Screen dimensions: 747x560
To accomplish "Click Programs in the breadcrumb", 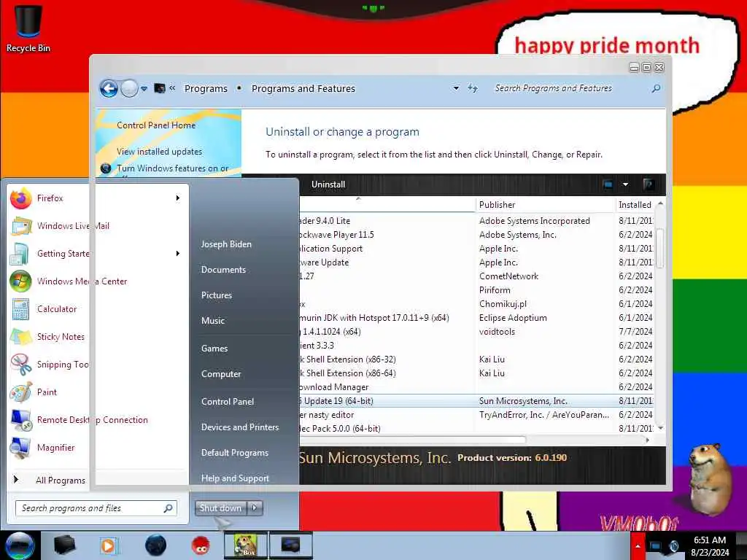I will (206, 88).
